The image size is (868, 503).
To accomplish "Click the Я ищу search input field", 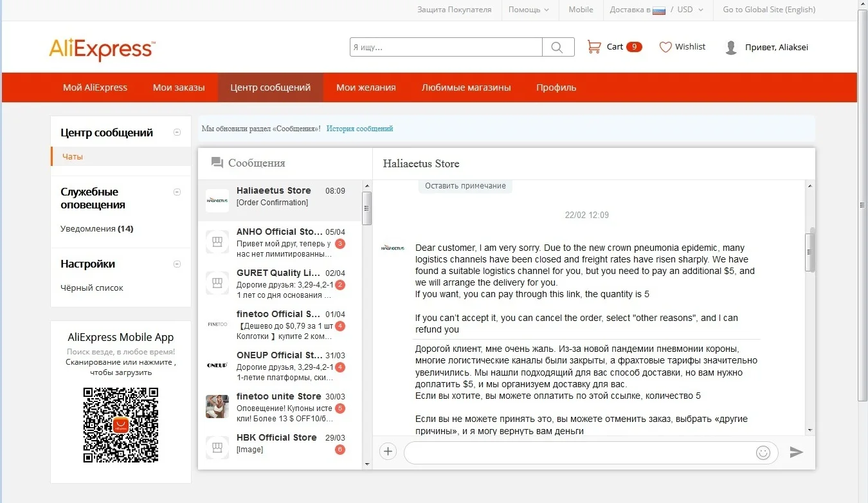I will point(446,47).
